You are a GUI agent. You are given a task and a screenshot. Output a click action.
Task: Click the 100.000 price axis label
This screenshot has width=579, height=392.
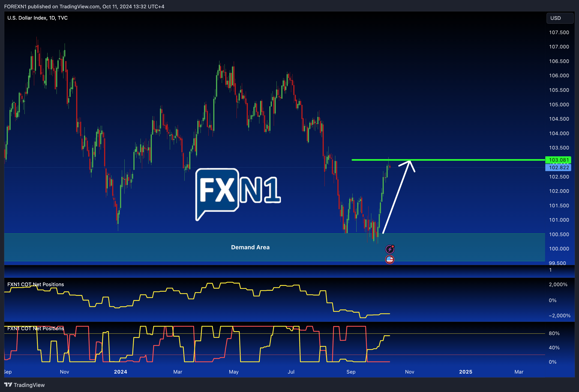pos(559,249)
